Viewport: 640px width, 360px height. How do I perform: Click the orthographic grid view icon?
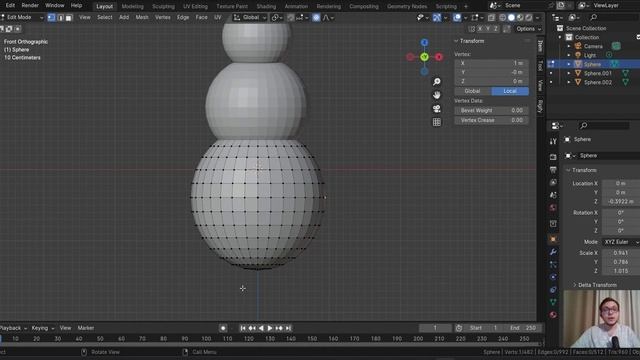coord(437,122)
